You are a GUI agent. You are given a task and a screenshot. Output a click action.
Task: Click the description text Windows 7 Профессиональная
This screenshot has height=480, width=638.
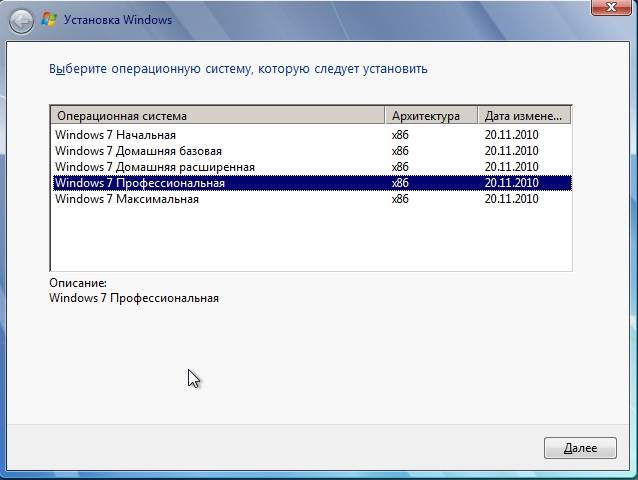coord(133,298)
